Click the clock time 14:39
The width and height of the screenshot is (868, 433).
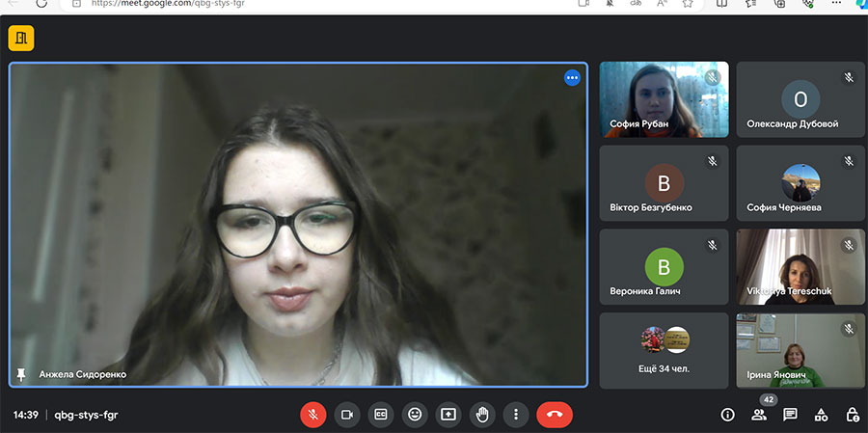25,415
